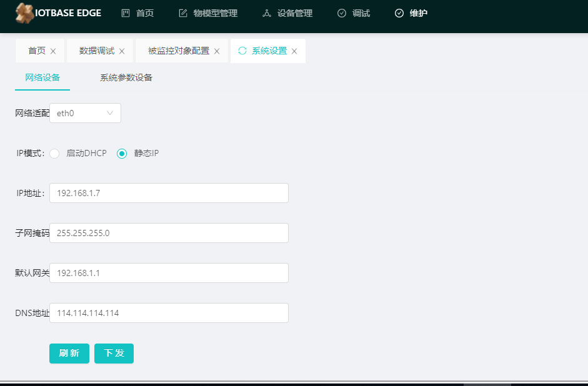This screenshot has width=588, height=386.
Task: Close the 首页 tab with its X
Action: tap(53, 51)
